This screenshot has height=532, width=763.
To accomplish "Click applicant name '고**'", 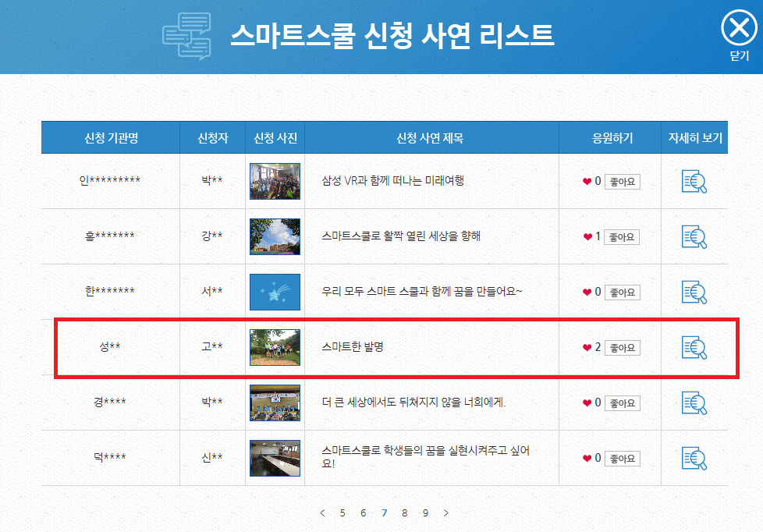I will 212,347.
